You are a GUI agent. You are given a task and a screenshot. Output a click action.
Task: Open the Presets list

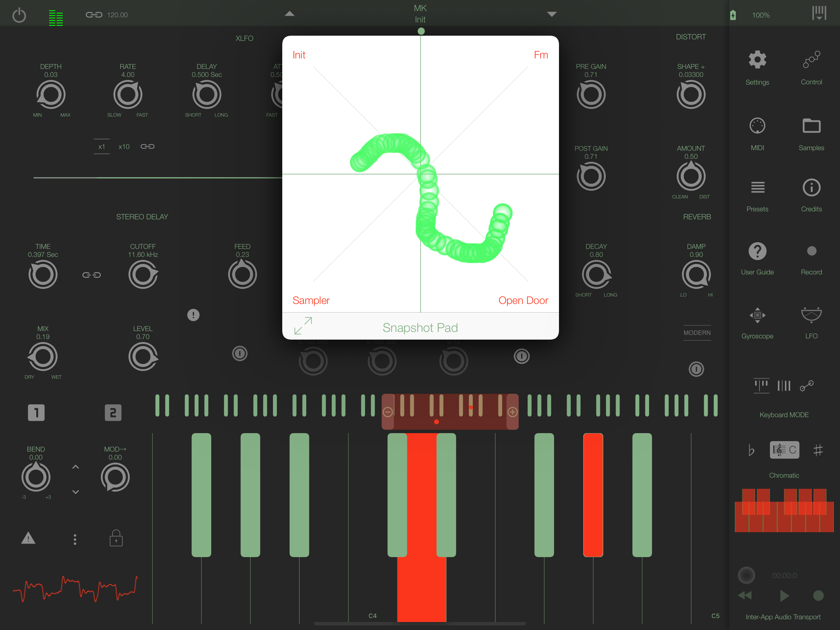click(757, 187)
